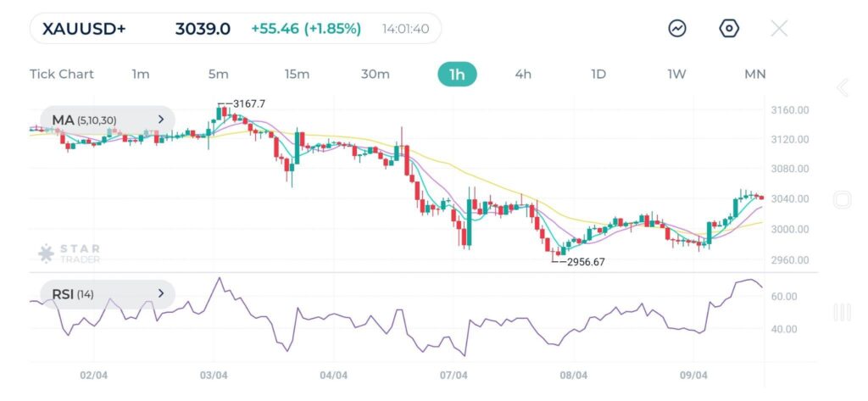
Task: Select the 4h timeframe
Action: (x=523, y=74)
